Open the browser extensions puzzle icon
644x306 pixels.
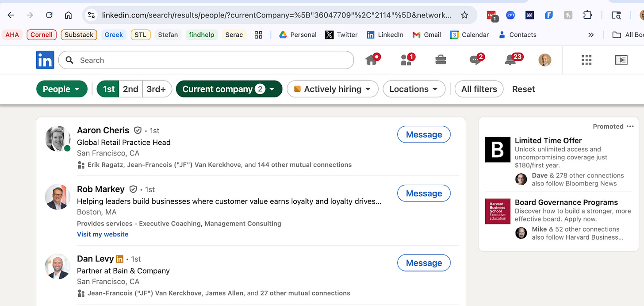pos(587,15)
